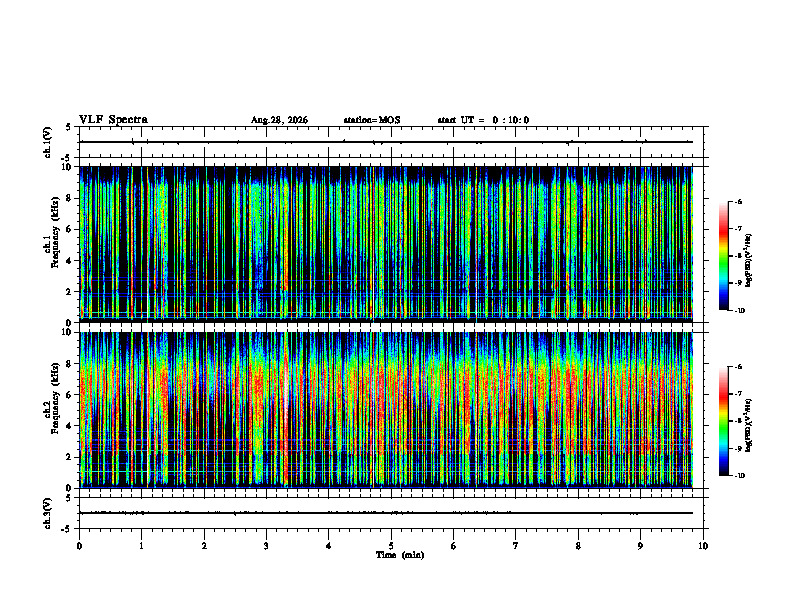Click the ch.3(V) waveform strip label
This screenshot has height=612, width=792.
(48, 513)
